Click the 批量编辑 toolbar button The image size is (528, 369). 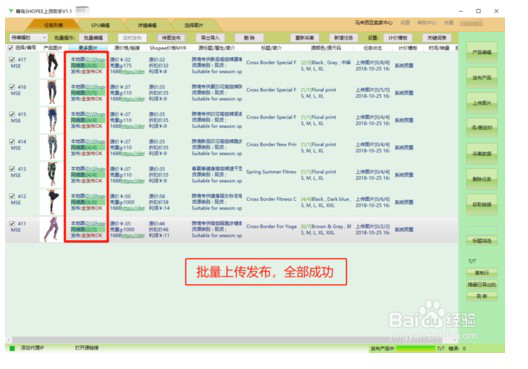93,38
